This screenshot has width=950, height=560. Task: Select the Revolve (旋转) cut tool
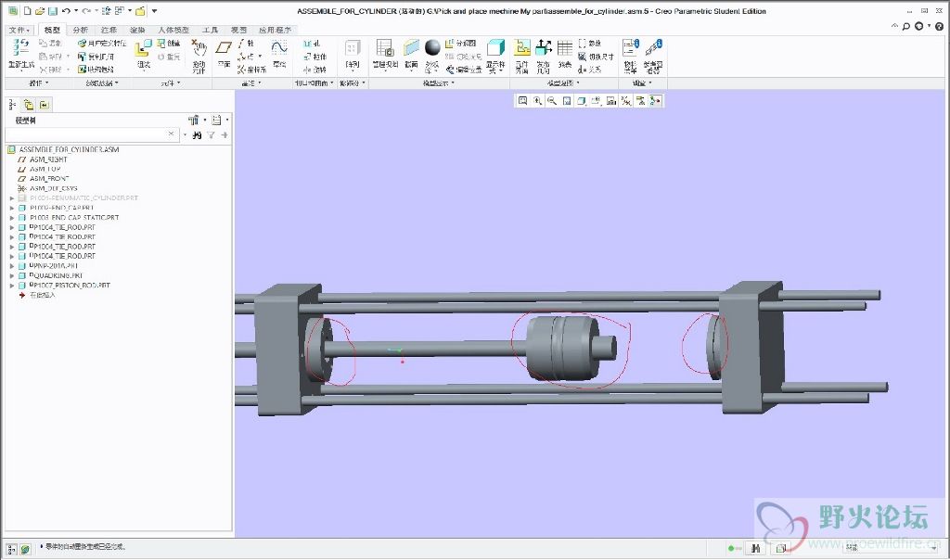point(315,70)
